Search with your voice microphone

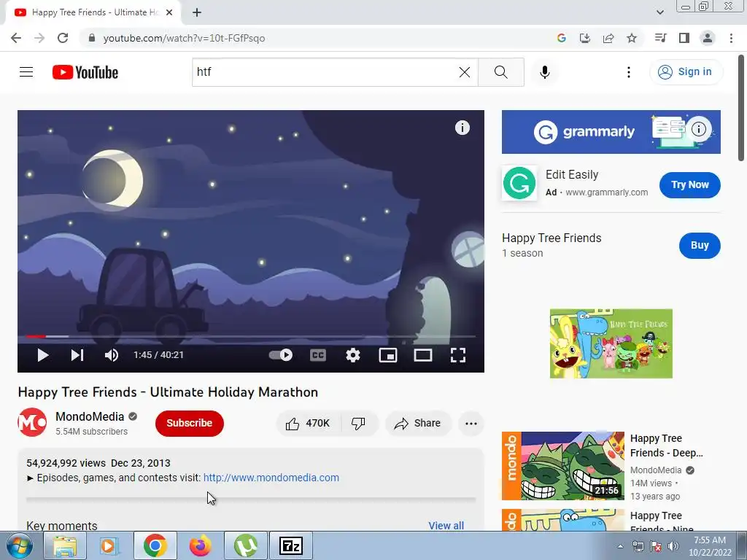pyautogui.click(x=545, y=72)
